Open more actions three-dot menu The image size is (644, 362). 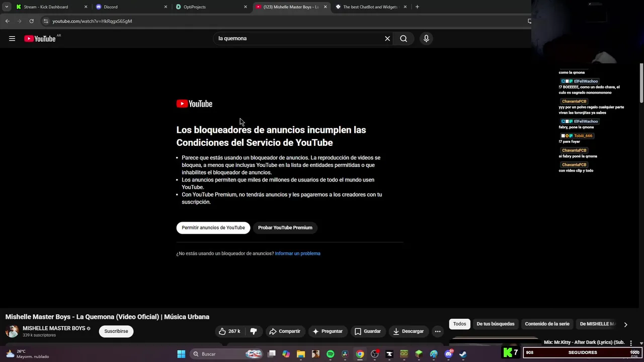pyautogui.click(x=438, y=331)
